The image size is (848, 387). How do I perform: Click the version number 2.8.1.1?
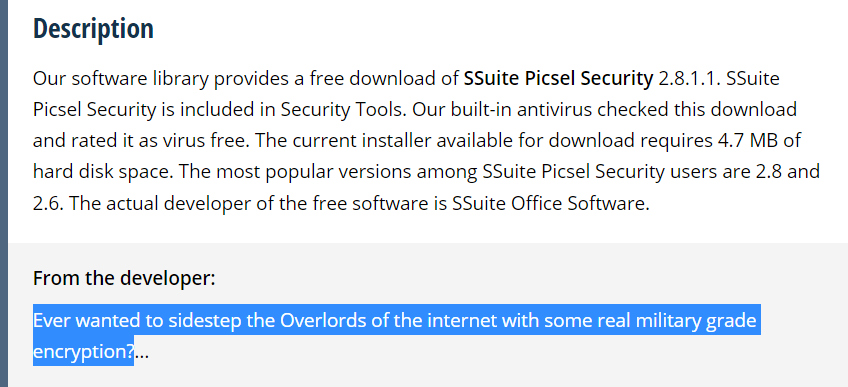[687, 79]
